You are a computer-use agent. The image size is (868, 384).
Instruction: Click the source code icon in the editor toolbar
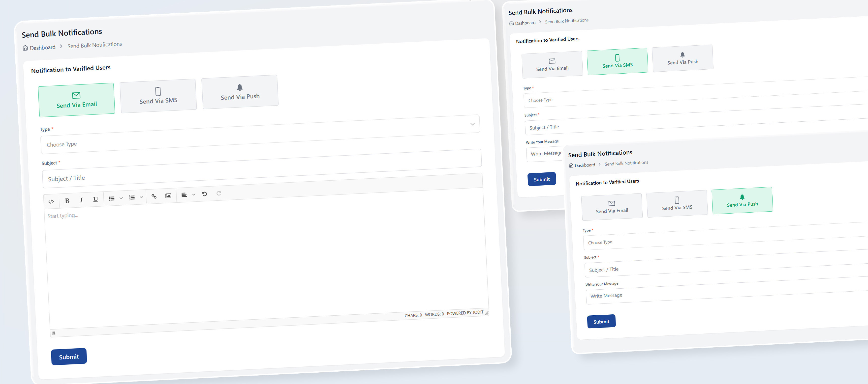tap(51, 201)
